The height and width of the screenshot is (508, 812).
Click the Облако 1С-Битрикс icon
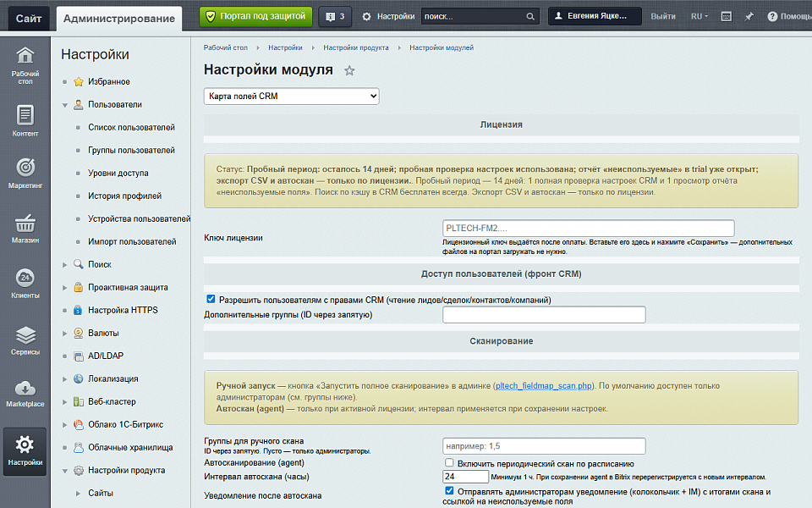point(78,424)
